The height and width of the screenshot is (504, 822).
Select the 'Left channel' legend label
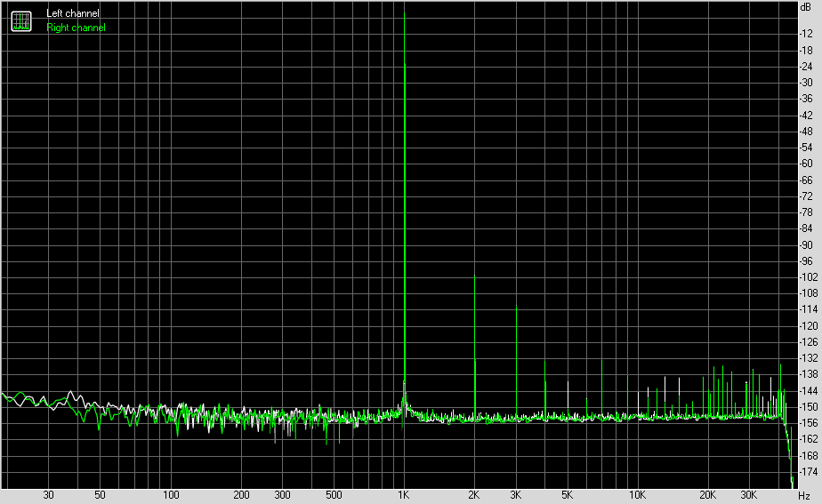point(72,13)
